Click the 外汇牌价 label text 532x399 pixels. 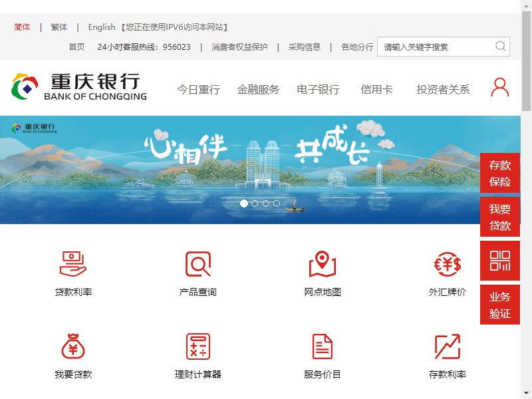coord(447,292)
